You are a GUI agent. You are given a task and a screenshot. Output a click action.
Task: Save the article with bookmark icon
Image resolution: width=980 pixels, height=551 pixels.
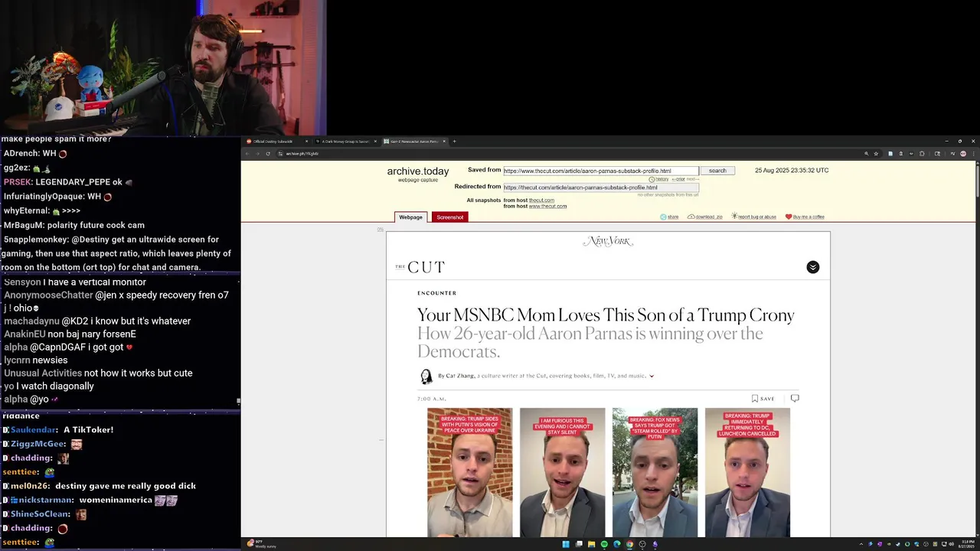[x=763, y=398]
